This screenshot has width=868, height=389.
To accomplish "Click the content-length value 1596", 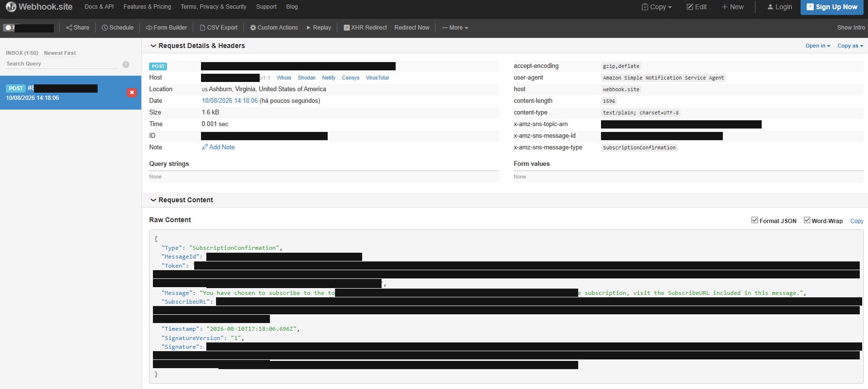I will (x=609, y=101).
